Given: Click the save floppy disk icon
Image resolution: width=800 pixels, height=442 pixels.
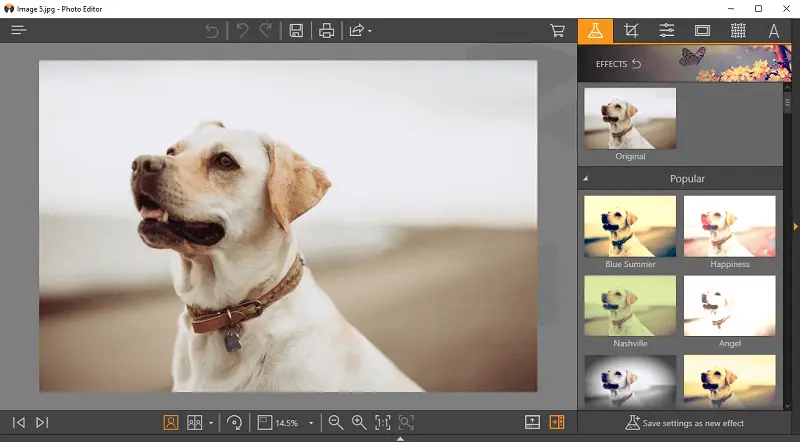Looking at the screenshot, I should pos(296,31).
